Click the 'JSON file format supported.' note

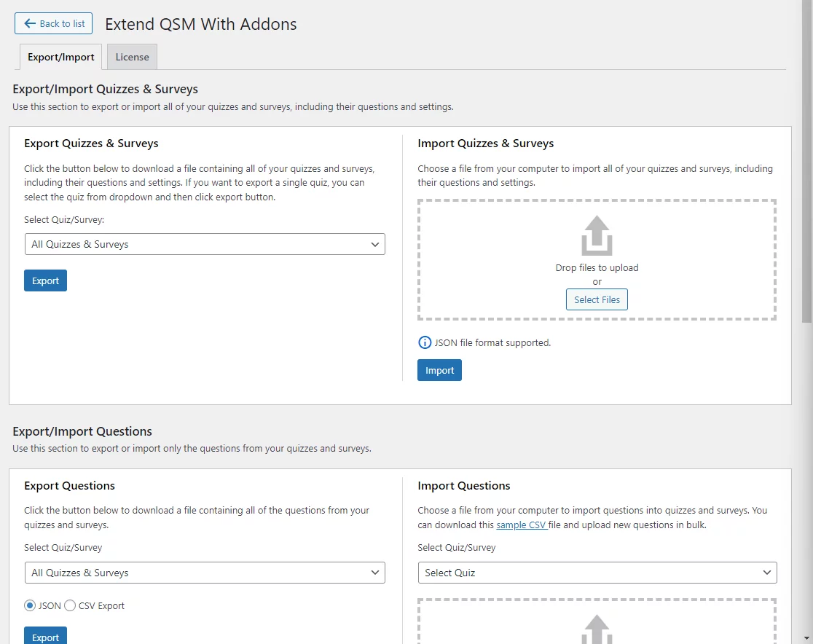tap(492, 342)
